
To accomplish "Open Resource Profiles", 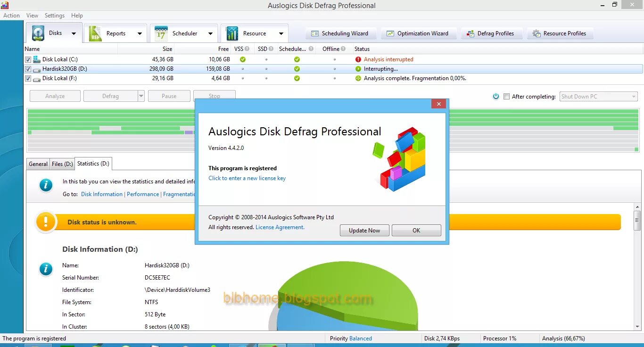I will coord(560,33).
